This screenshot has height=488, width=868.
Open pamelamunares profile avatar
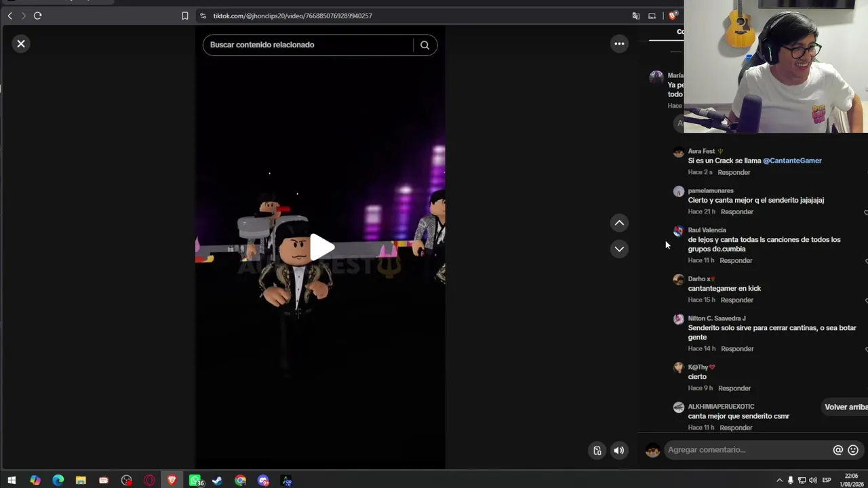678,192
